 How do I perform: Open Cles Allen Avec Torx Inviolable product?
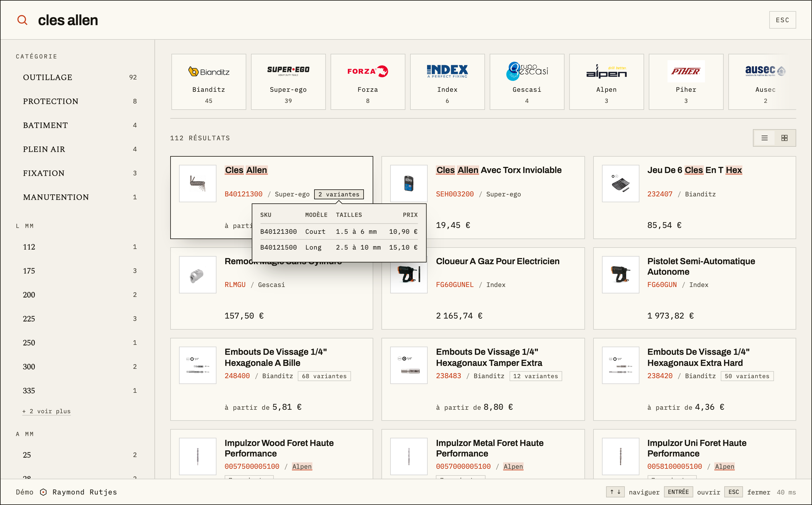click(499, 170)
